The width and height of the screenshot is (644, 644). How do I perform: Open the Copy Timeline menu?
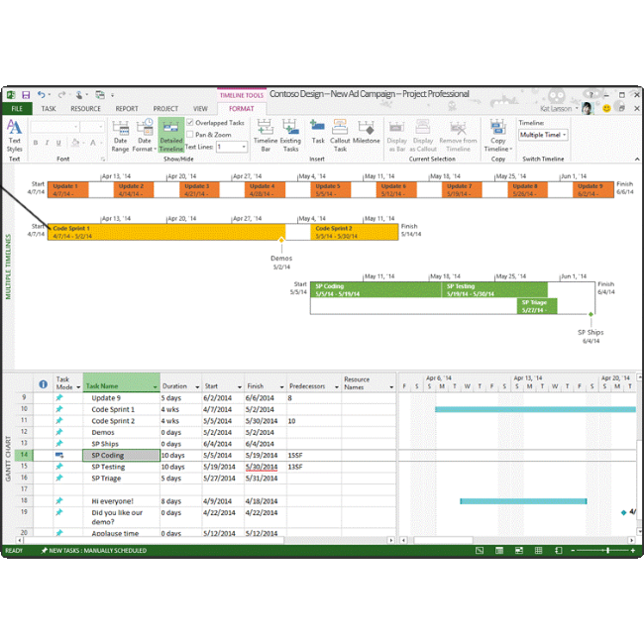coord(497,136)
